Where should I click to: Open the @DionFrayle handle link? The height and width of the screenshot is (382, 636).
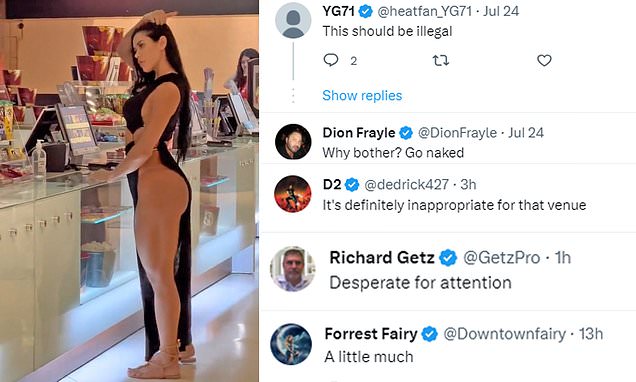(457, 133)
